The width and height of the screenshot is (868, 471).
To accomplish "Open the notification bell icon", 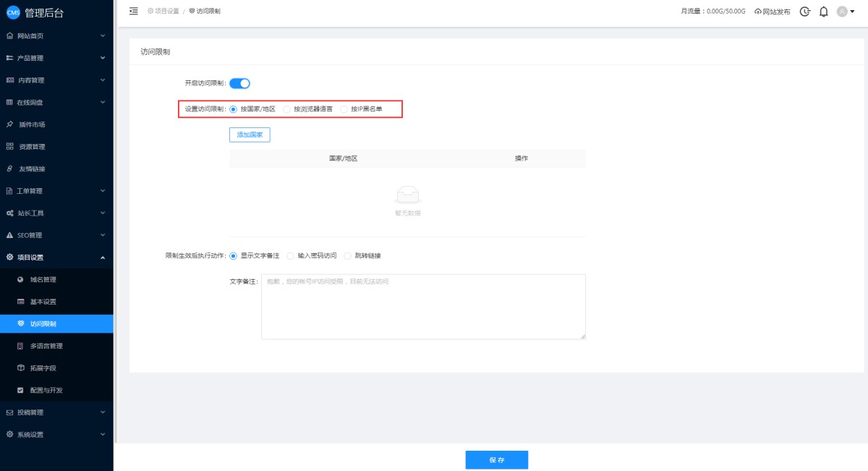I will 823,12.
